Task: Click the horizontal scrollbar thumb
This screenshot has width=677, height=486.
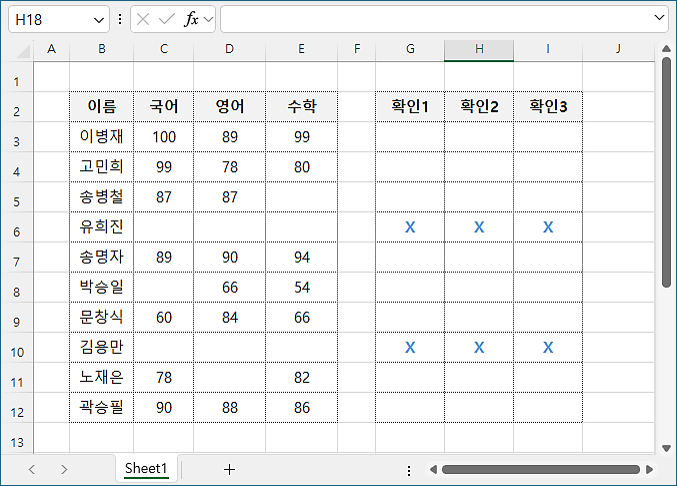Action: coord(540,468)
